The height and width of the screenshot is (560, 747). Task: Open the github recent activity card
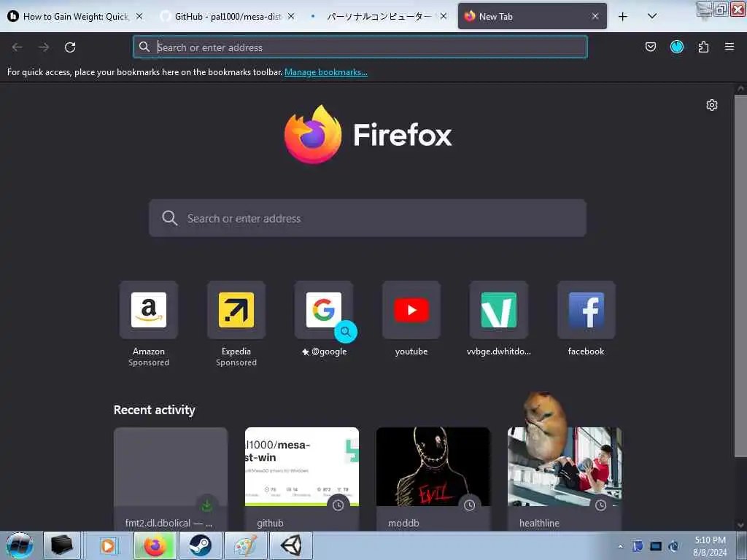[x=302, y=478]
